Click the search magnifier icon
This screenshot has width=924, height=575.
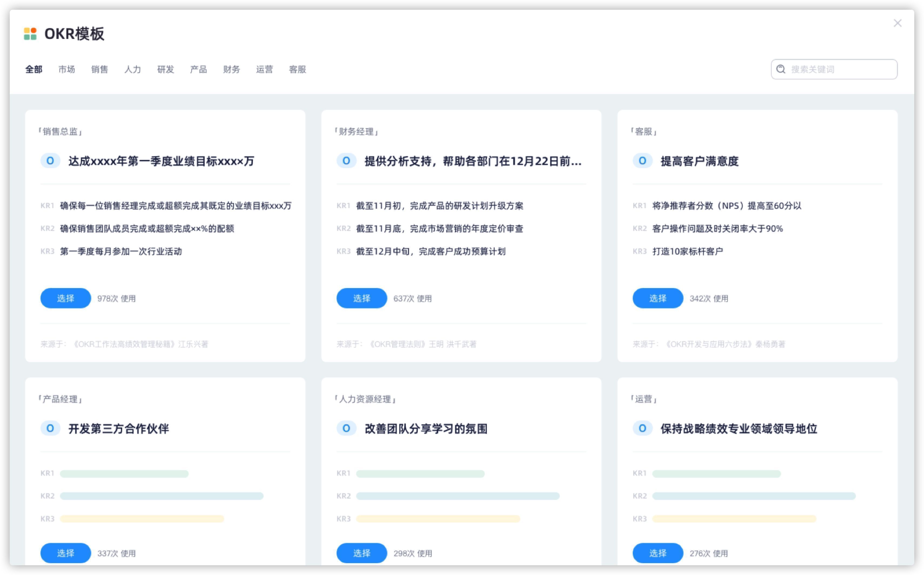pyautogui.click(x=781, y=69)
